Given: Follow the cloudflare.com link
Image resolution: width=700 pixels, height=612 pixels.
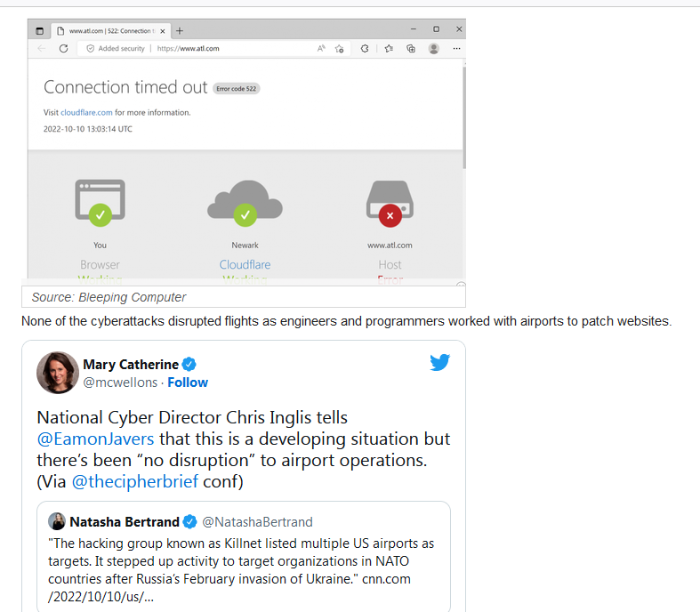Looking at the screenshot, I should coord(86,112).
